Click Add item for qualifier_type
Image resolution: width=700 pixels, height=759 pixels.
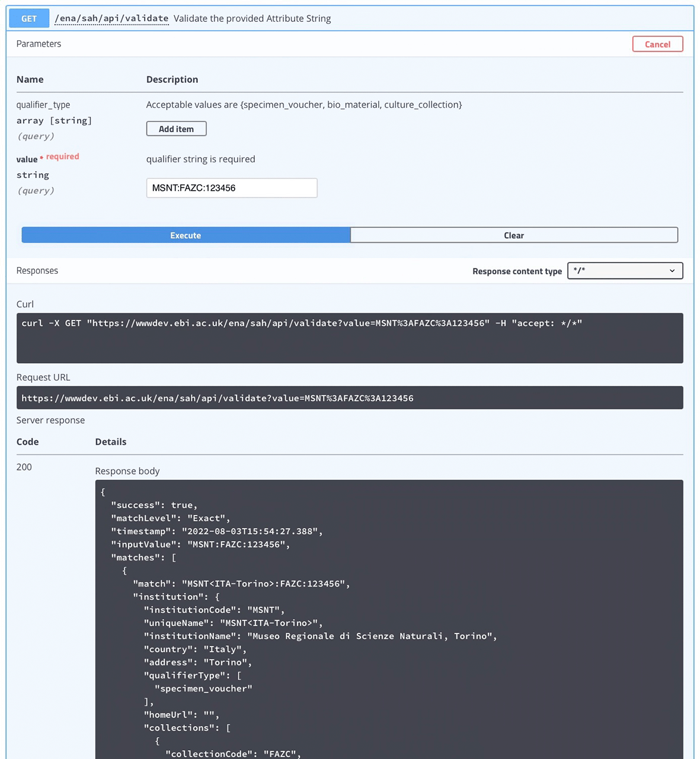[x=176, y=129]
